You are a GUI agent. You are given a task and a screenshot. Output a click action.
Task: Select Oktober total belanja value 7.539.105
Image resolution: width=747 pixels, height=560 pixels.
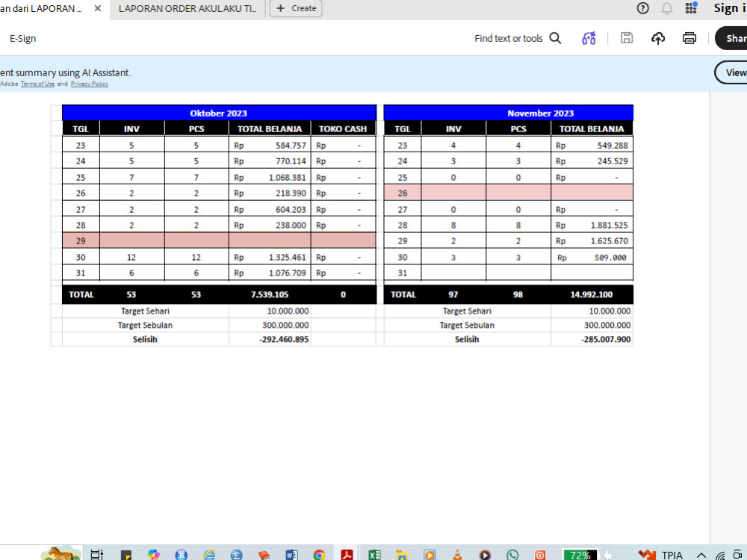(270, 294)
